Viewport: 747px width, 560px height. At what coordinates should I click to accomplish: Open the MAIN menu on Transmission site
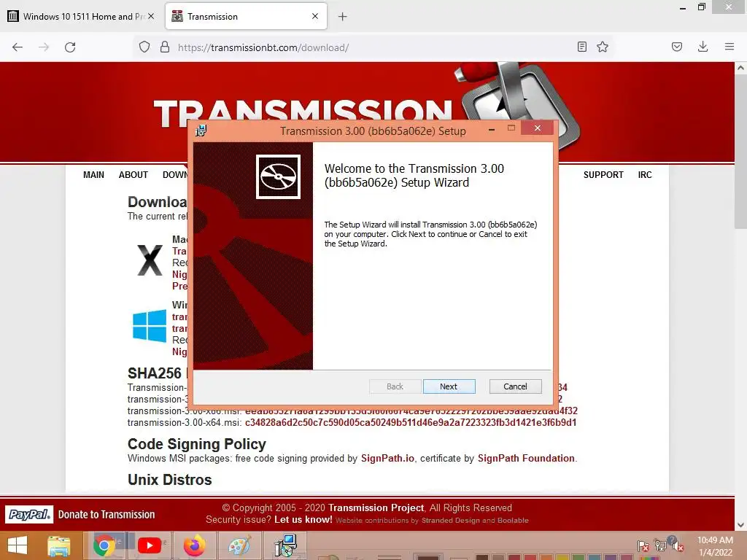pos(93,175)
